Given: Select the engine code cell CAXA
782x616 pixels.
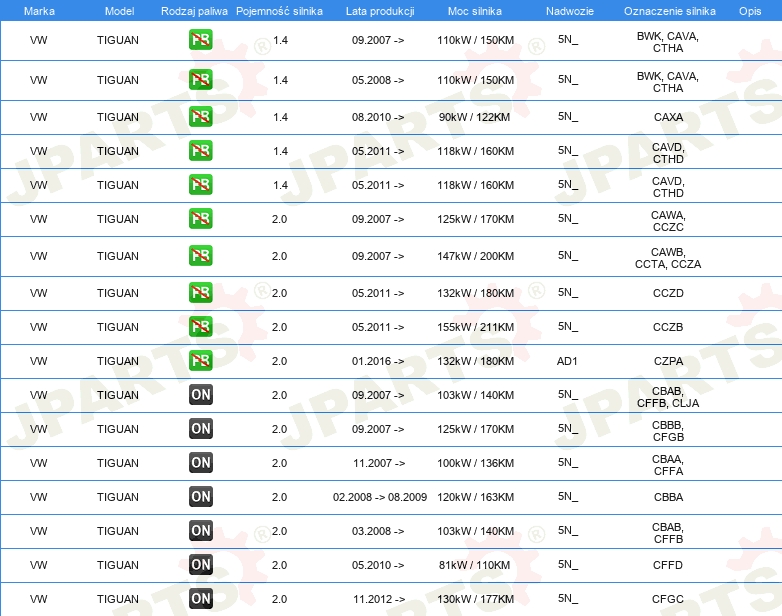Looking at the screenshot, I should point(668,117).
